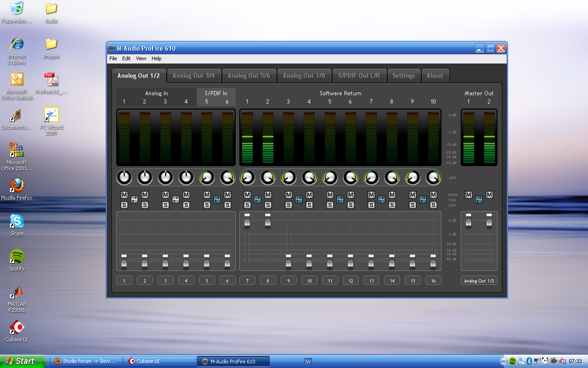Mute Master Out channel 1
Image resolution: width=588 pixels, height=368 pixels.
click(469, 195)
